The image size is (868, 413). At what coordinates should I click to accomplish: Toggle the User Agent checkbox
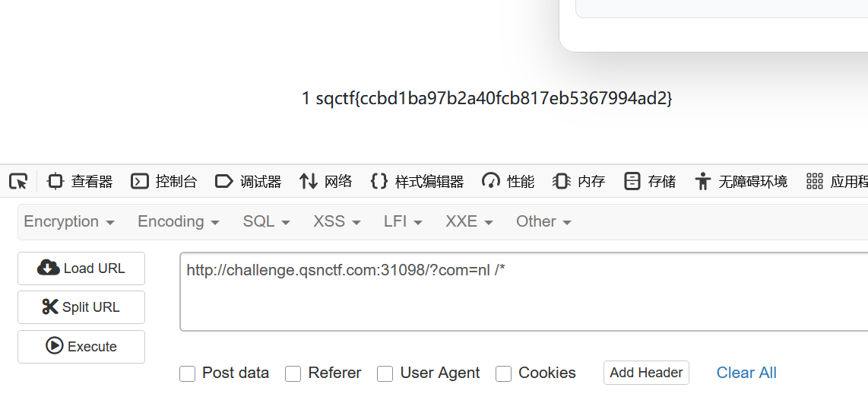385,373
